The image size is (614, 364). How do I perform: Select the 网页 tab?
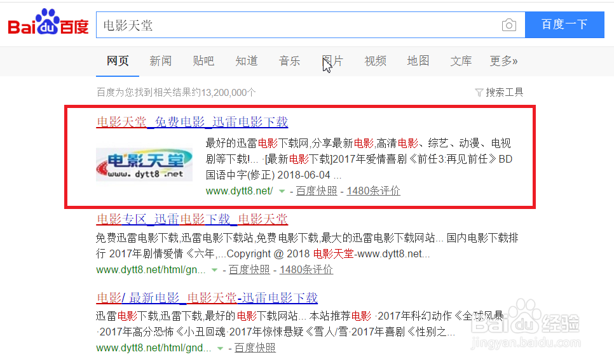point(118,61)
